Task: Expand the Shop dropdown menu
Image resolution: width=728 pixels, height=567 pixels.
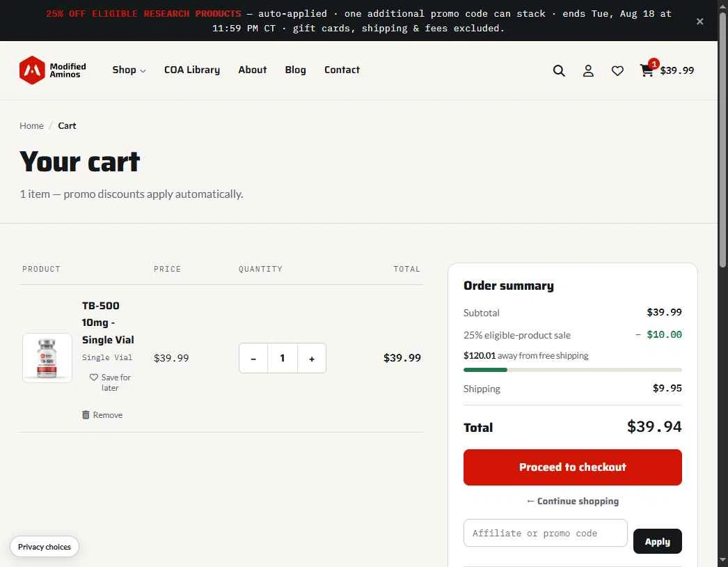Action: coord(129,70)
